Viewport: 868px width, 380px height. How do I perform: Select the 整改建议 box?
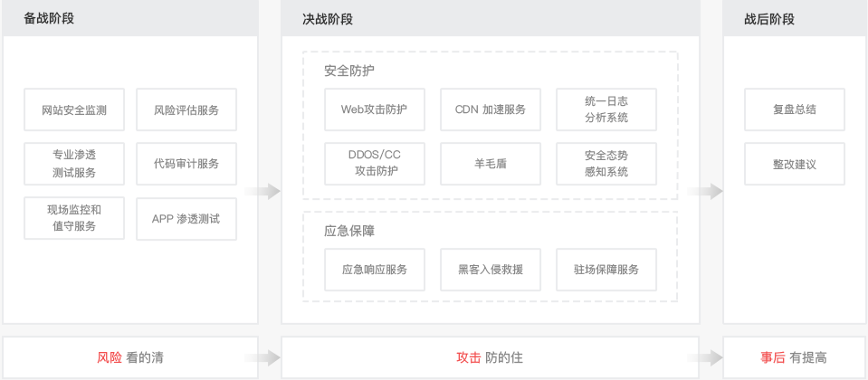(795, 164)
